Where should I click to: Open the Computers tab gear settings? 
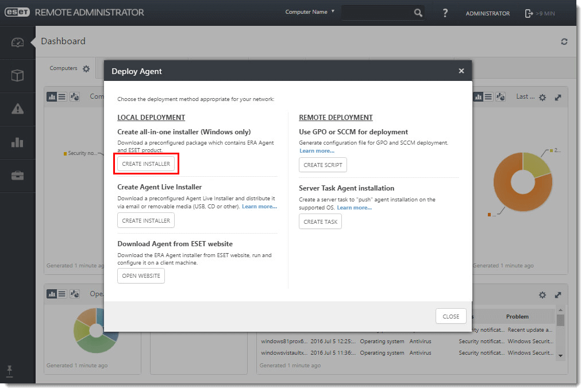(x=86, y=68)
